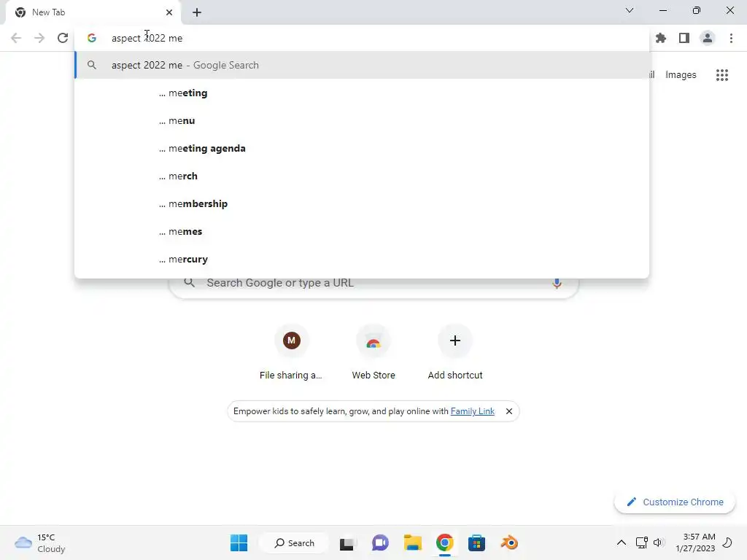Click the Add shortcut button
Image resolution: width=747 pixels, height=560 pixels.
[455, 352]
